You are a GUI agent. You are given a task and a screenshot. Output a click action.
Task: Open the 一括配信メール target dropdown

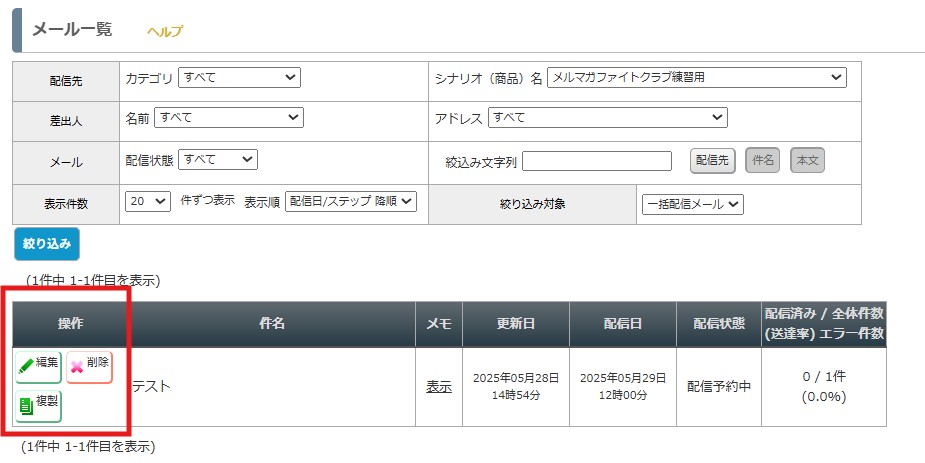pos(693,204)
